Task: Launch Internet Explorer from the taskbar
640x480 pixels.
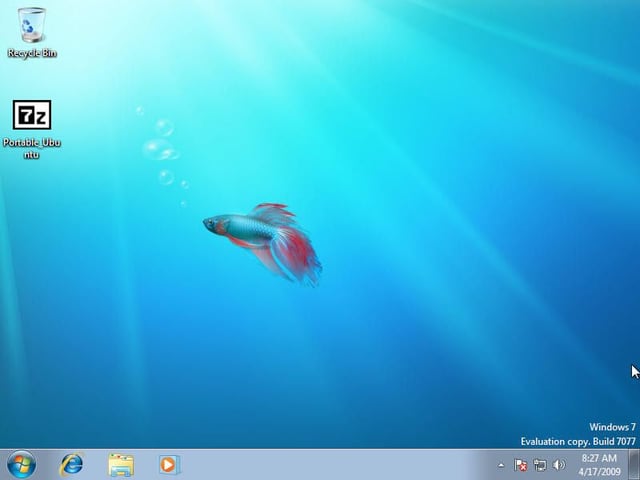Action: (72, 464)
